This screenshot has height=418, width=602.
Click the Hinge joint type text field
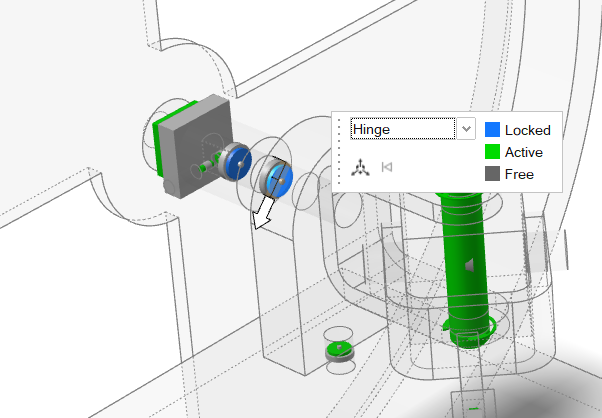click(x=402, y=129)
